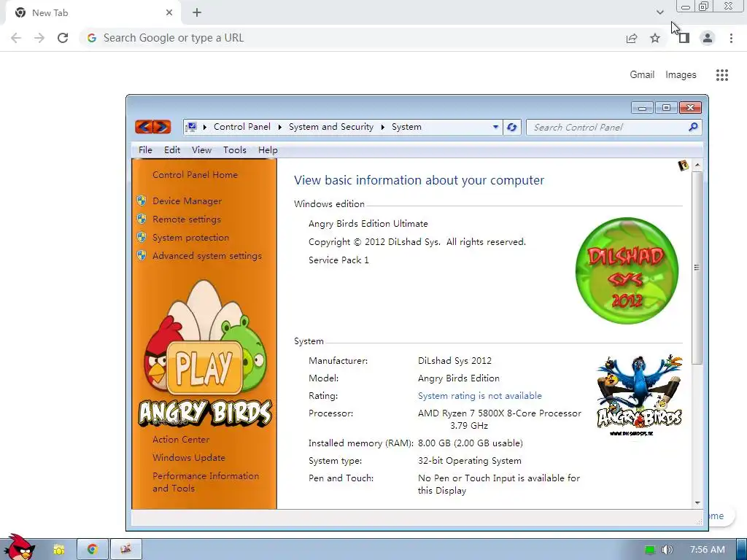This screenshot has height=560, width=747.
Task: Click the vertical scrollbar thumb
Action: (697, 268)
